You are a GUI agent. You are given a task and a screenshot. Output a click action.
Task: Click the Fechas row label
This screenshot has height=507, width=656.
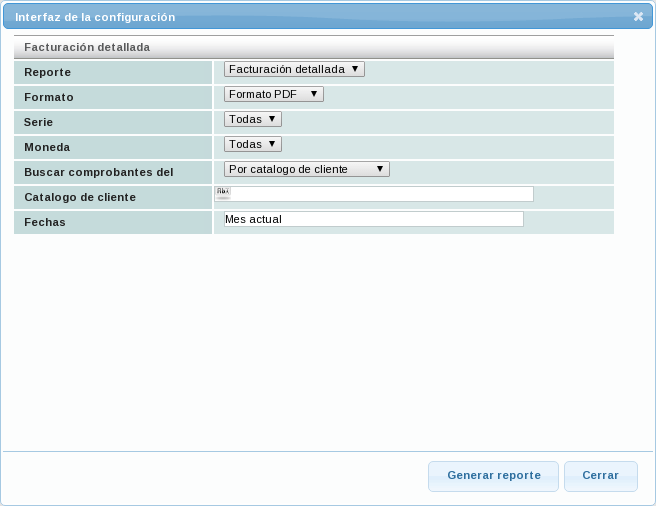click(x=45, y=222)
